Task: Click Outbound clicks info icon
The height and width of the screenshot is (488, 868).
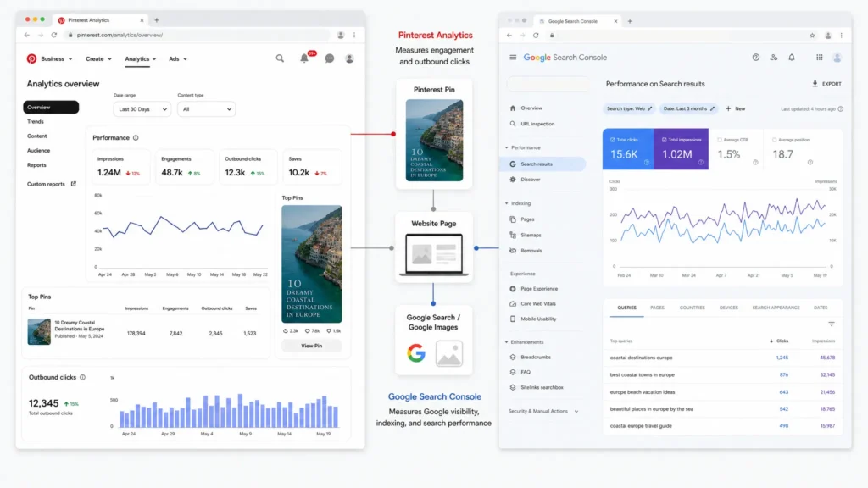Action: 82,377
